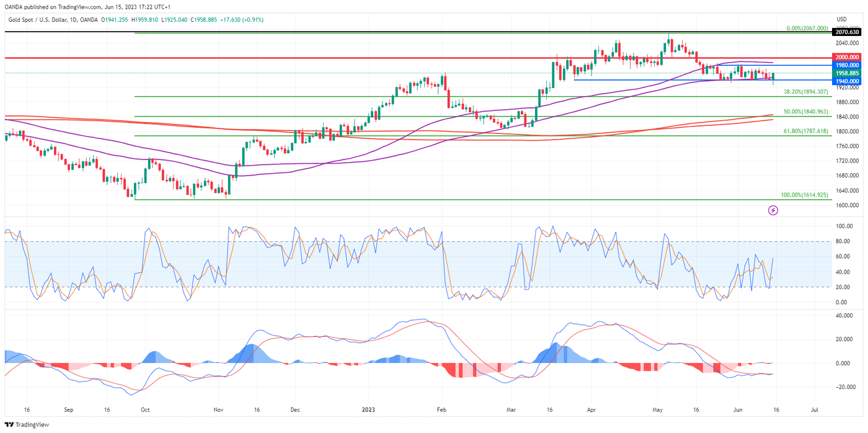Select the 61.80%(1787.618) Fibonacci level label
The image size is (868, 433).
805,132
